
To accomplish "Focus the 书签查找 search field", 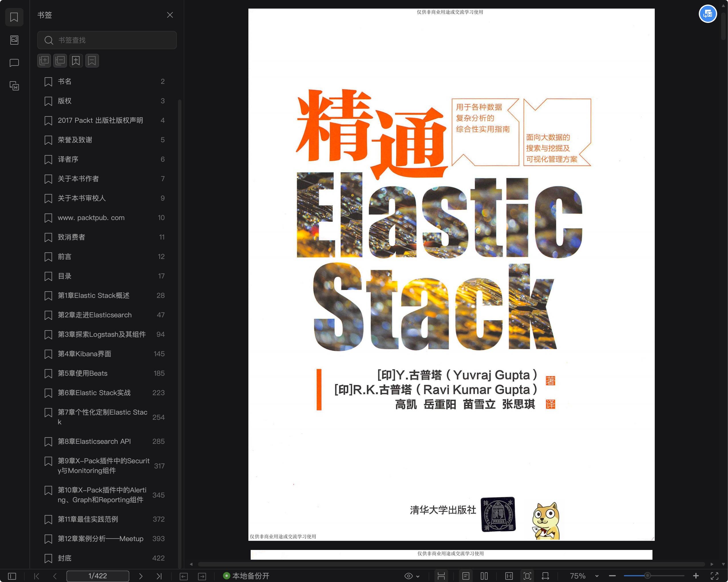I will [107, 40].
